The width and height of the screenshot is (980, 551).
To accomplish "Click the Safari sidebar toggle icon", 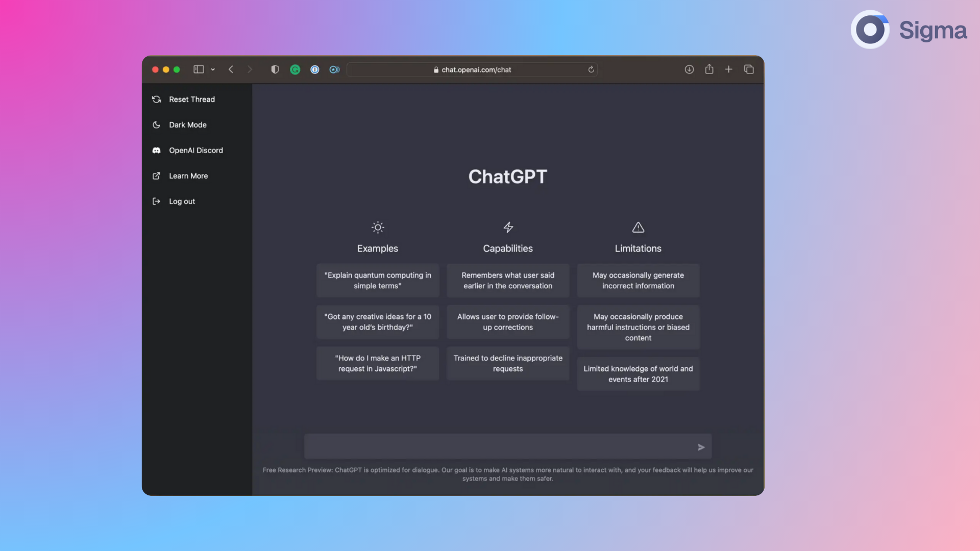I will click(199, 69).
